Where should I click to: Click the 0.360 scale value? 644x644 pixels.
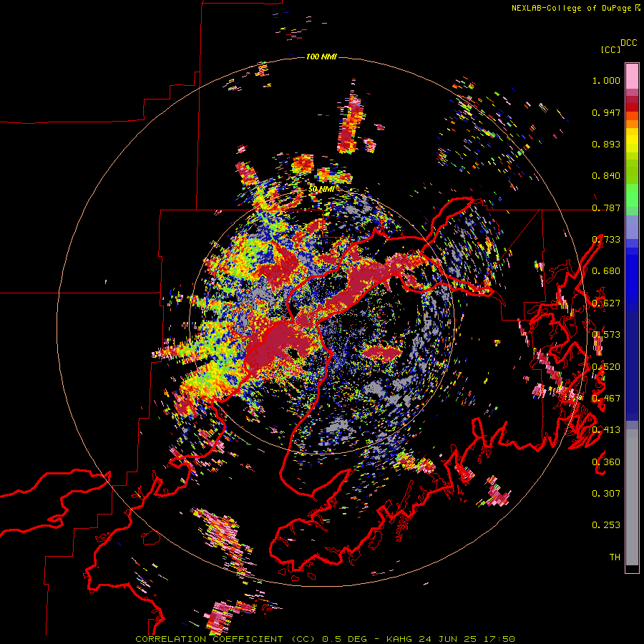pos(606,462)
